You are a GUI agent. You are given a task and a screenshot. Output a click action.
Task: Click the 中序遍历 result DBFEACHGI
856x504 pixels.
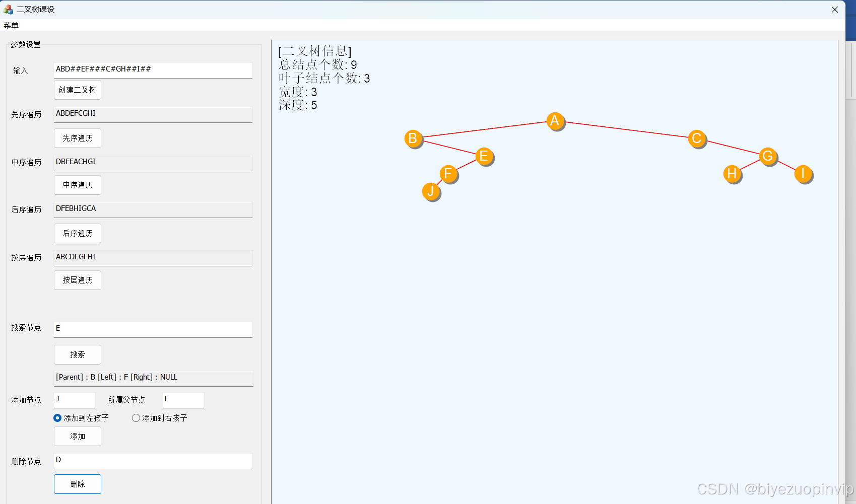153,163
